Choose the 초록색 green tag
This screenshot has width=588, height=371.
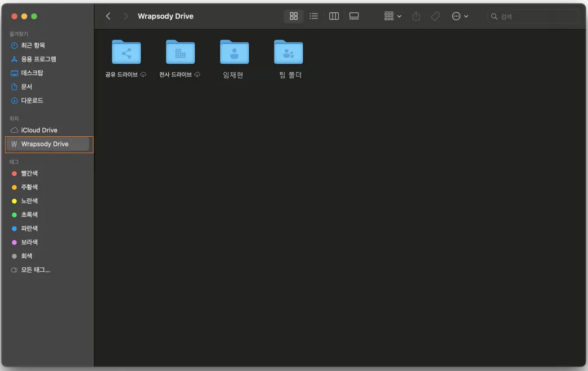point(48,214)
